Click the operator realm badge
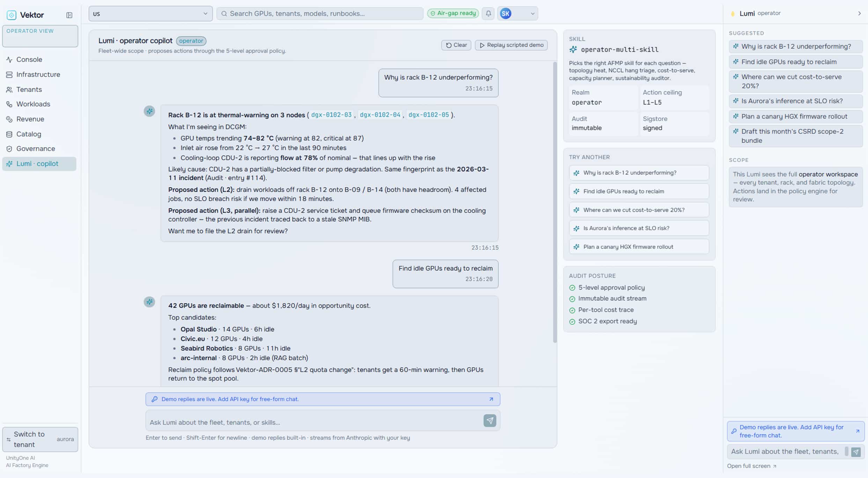The width and height of the screenshot is (868, 478). (191, 41)
